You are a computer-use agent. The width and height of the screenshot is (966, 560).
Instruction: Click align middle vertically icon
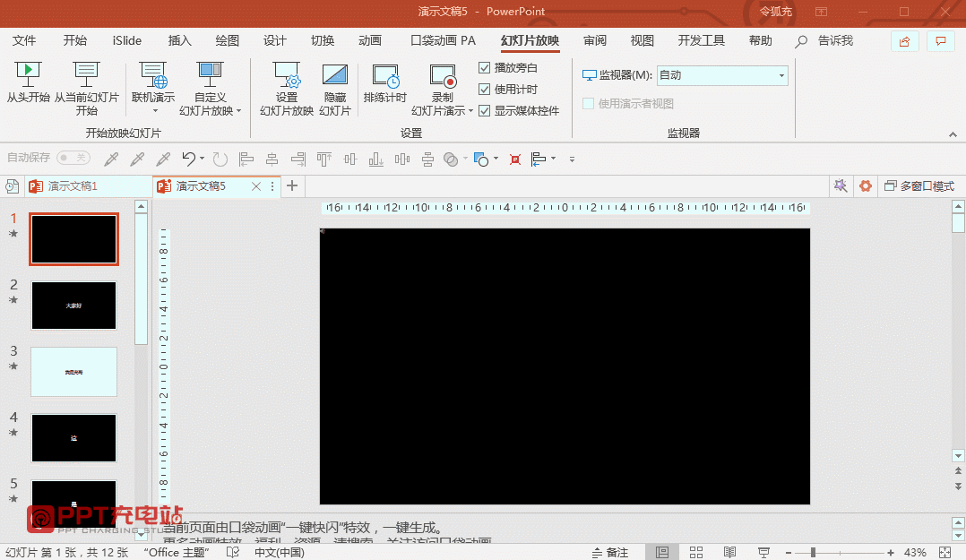pyautogui.click(x=349, y=159)
